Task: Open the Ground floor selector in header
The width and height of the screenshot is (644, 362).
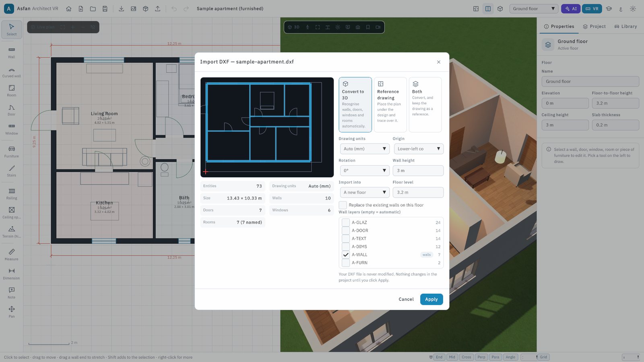Action: (x=534, y=8)
